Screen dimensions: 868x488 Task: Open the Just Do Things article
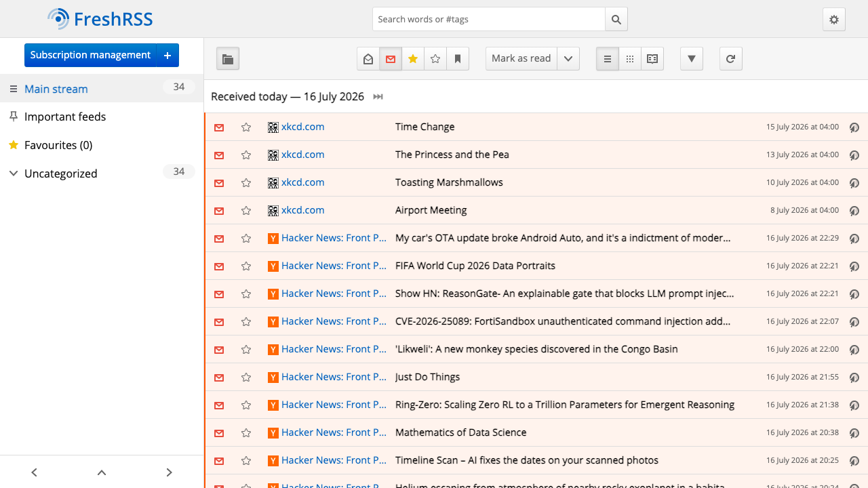pyautogui.click(x=428, y=377)
